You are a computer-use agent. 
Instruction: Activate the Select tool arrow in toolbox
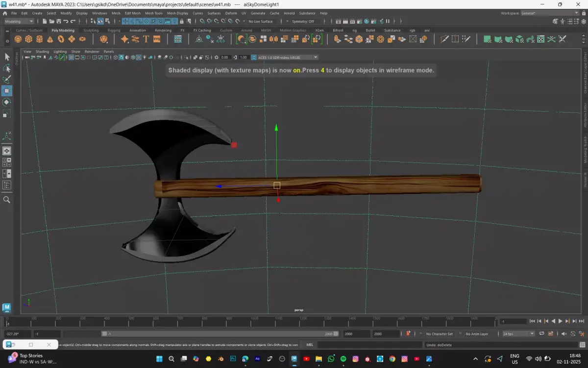point(7,57)
